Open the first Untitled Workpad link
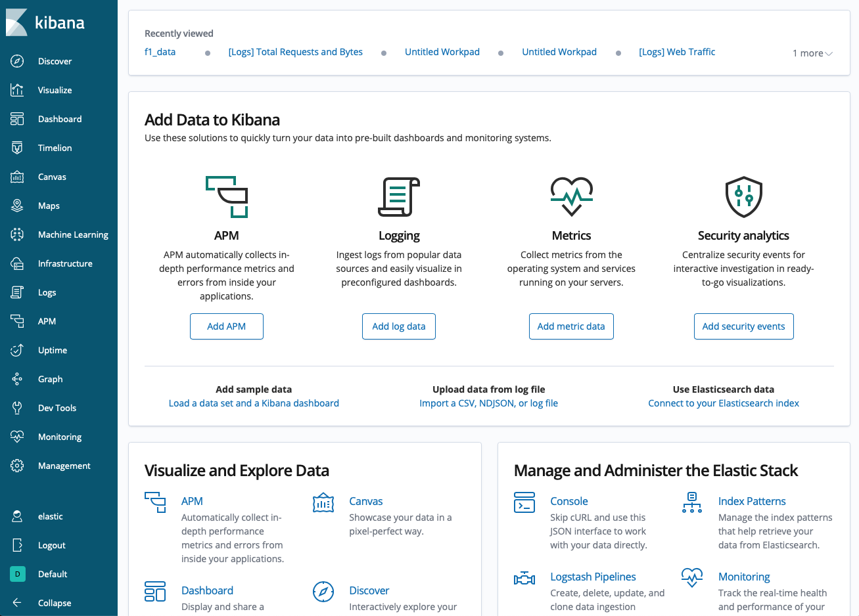859x616 pixels. (442, 52)
